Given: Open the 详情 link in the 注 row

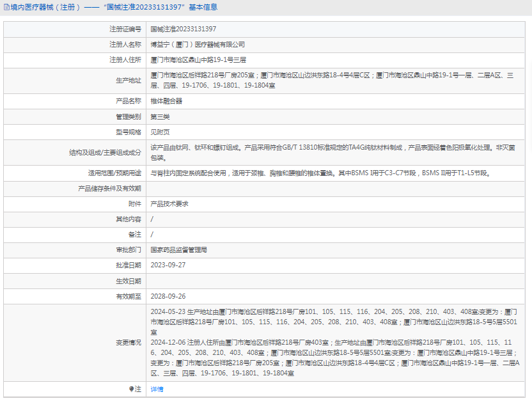Looking at the screenshot, I should [157, 389].
